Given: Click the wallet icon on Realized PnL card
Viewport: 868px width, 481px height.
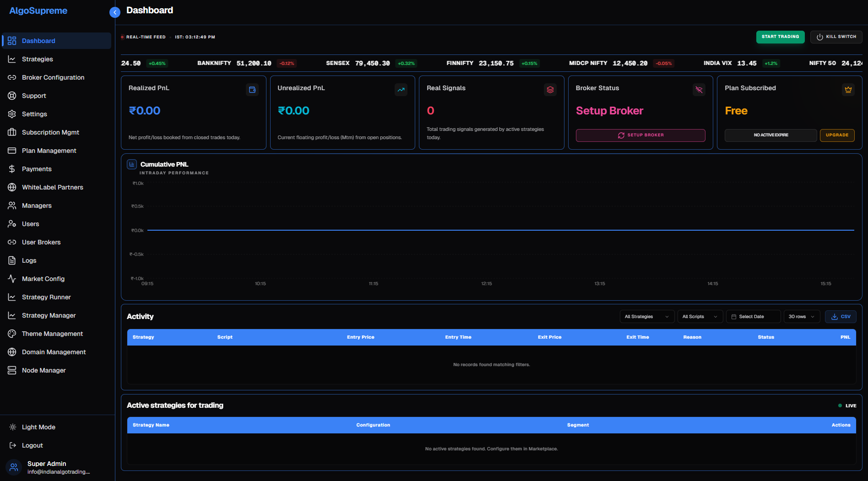Looking at the screenshot, I should [x=252, y=90].
